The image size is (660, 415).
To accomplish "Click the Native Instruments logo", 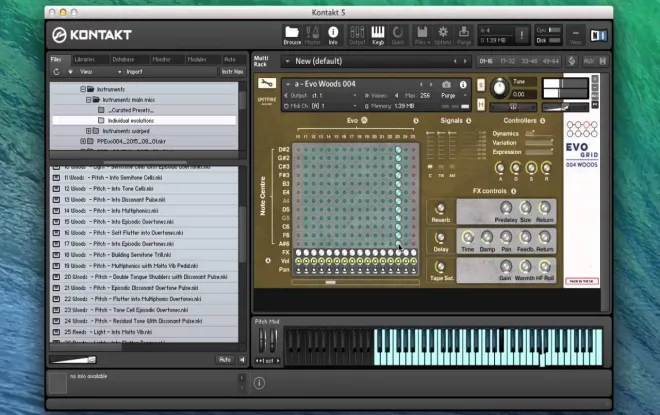I will 599,35.
